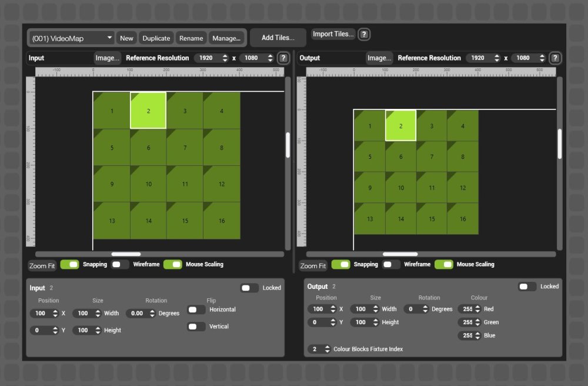Viewport: 588px width, 386px height.
Task: Select tile 11 in Output grid
Action: (x=432, y=188)
